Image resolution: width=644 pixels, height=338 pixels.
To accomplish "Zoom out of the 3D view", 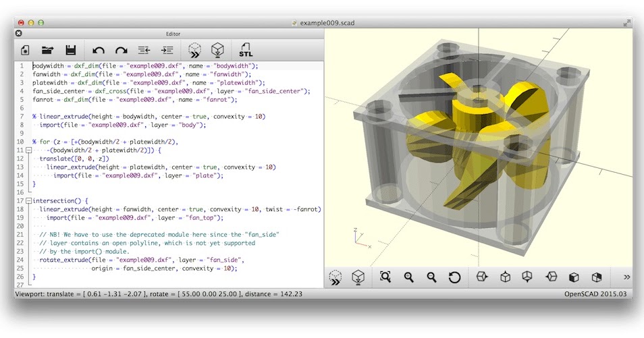I will point(431,277).
